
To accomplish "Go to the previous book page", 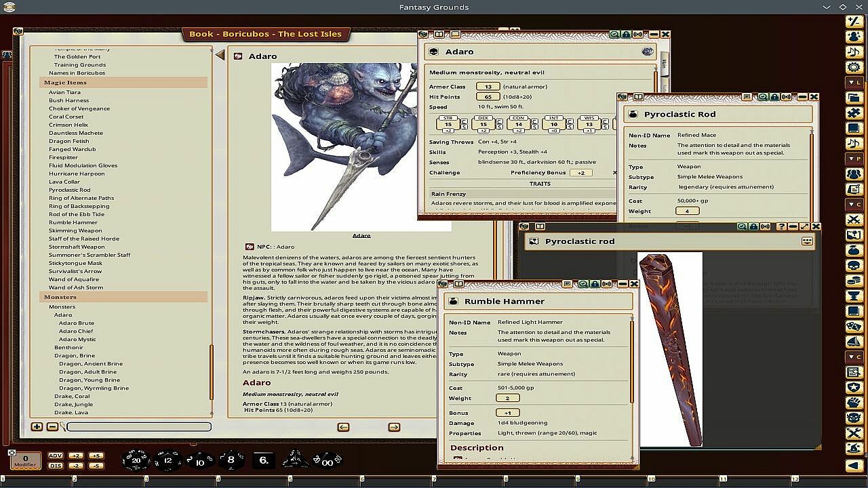I will pyautogui.click(x=343, y=427).
